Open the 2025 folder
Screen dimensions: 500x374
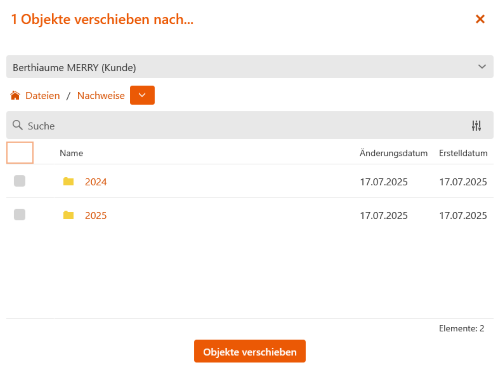coord(96,215)
